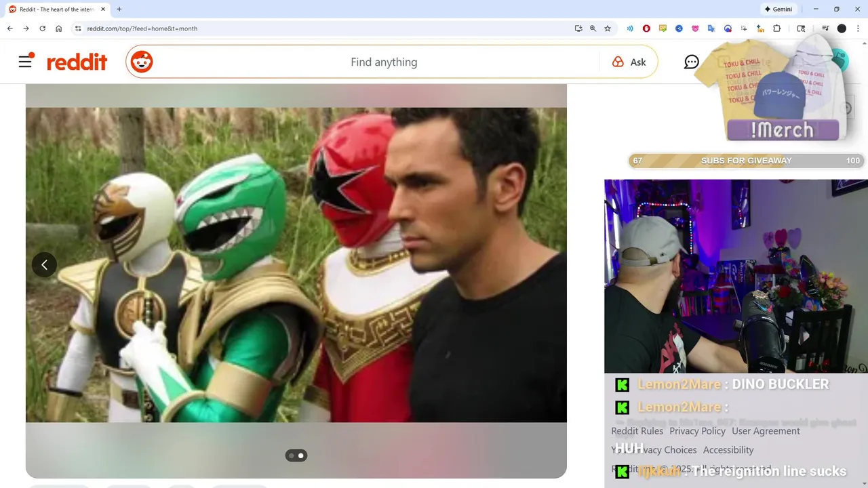Click the Ask button

click(629, 62)
